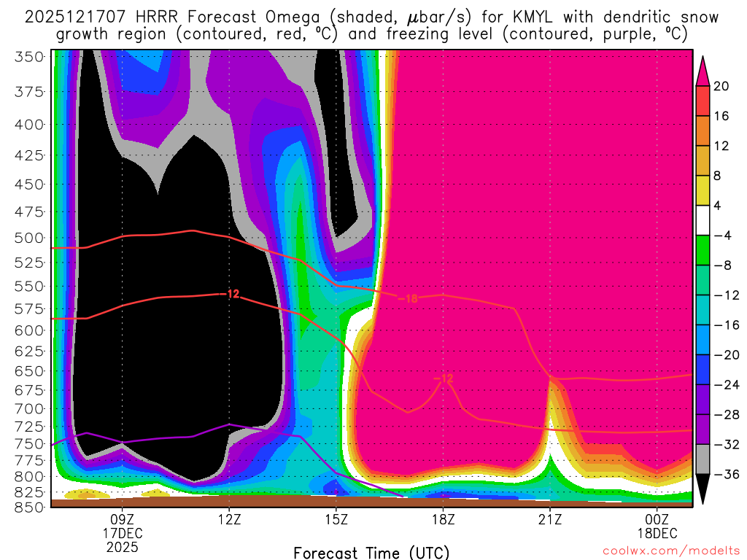Click the 450 pressure level label
The width and height of the screenshot is (747, 560).
pos(29,184)
